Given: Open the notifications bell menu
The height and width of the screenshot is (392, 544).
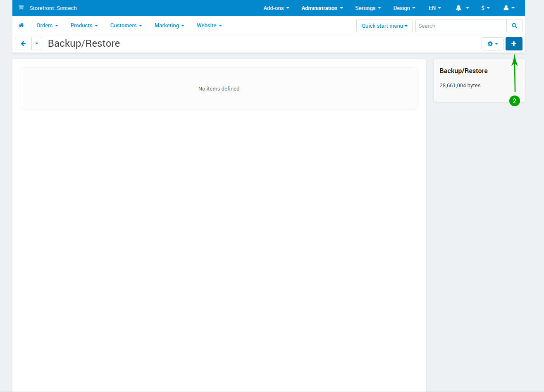Looking at the screenshot, I should (462, 8).
